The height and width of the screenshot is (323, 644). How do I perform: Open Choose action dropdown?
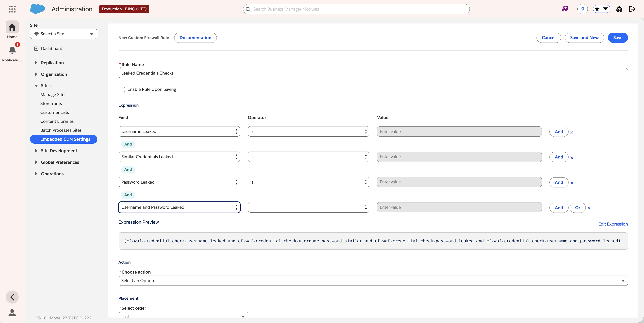point(373,281)
